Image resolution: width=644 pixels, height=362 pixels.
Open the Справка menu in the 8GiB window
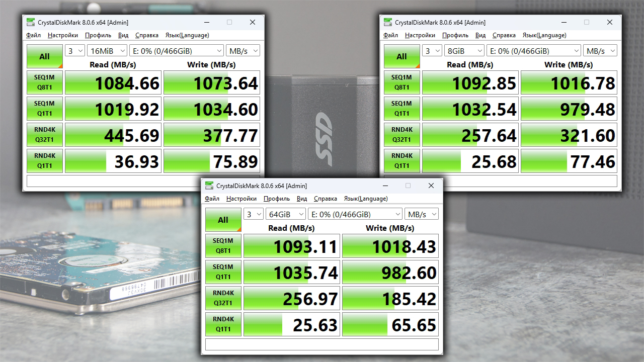click(504, 35)
